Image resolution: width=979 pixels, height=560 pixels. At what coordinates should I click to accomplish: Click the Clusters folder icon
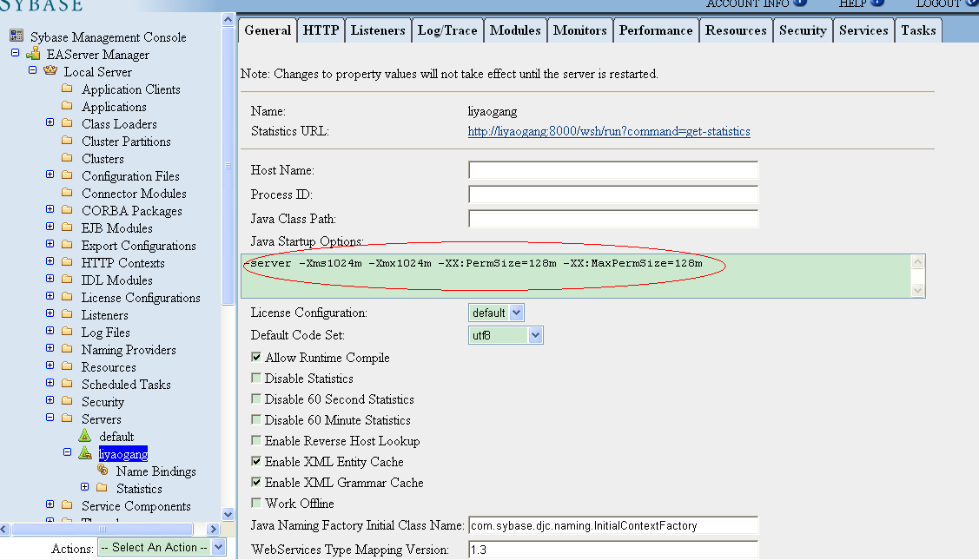coord(67,158)
